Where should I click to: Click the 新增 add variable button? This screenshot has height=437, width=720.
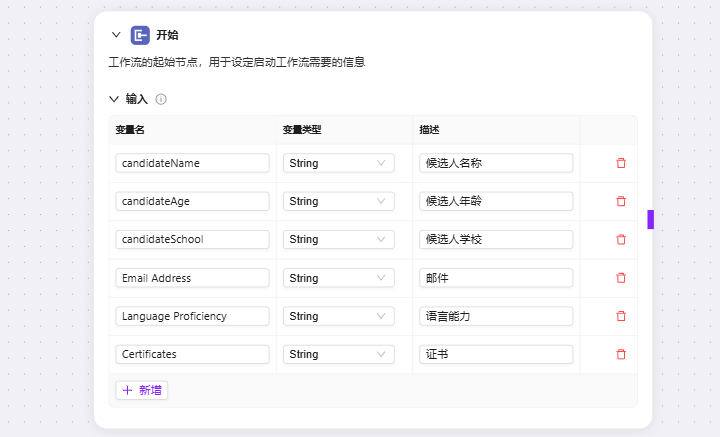click(141, 390)
